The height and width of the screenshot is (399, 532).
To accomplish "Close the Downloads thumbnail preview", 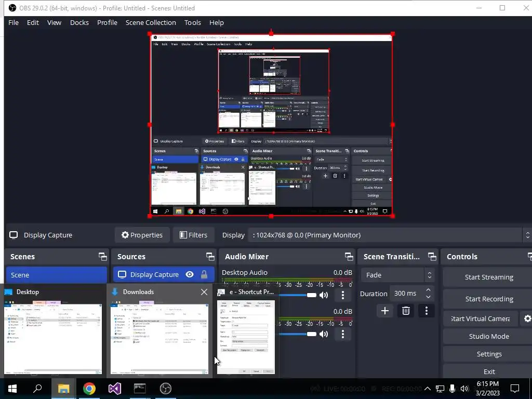I will click(204, 292).
